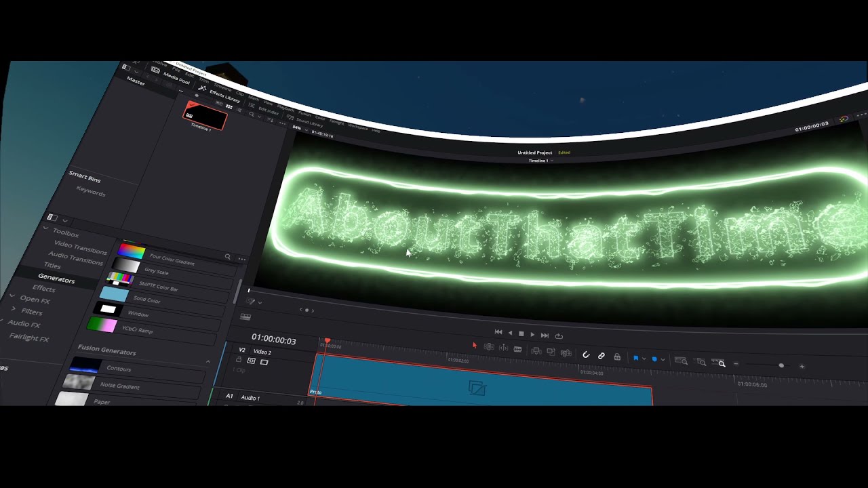Select Keywords under Smart Bins
The height and width of the screenshot is (488, 868).
click(x=91, y=192)
